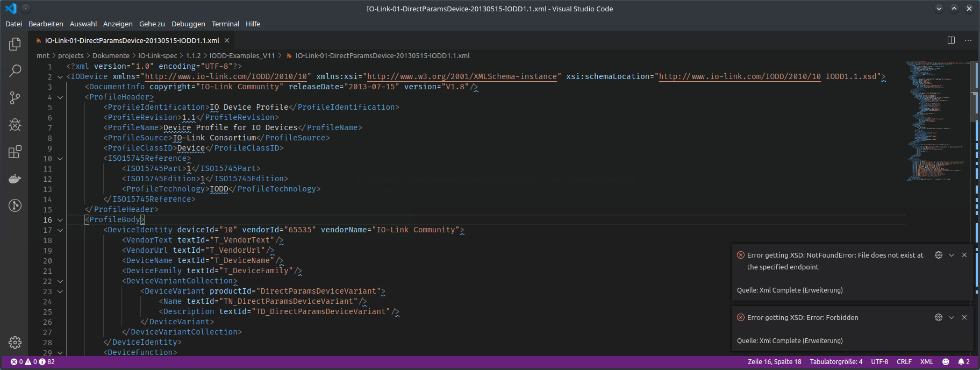Image resolution: width=980 pixels, height=370 pixels.
Task: Click the VS Code logo in title bar
Action: tap(11, 9)
